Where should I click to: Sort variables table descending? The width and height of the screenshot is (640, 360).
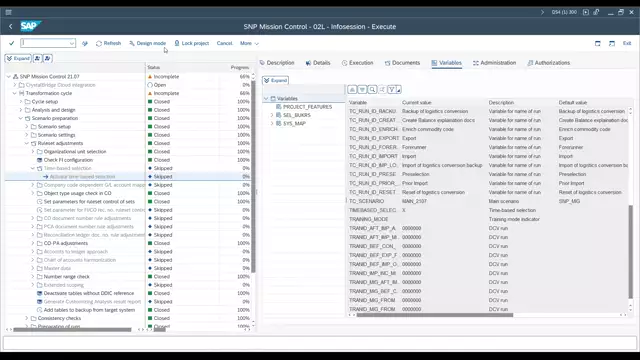click(x=362, y=89)
